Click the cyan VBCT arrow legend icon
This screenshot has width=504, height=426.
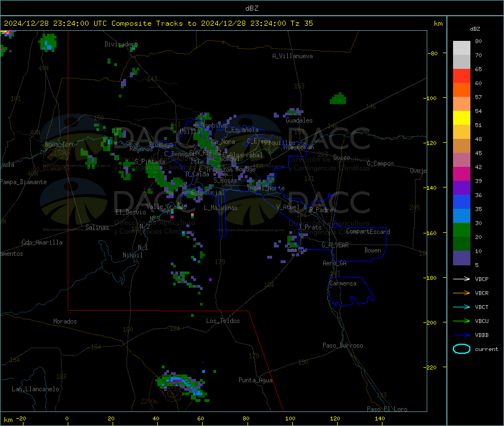461,307
